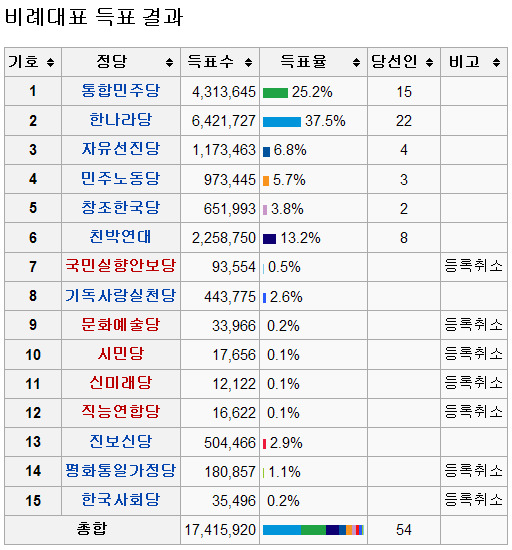Select the 0.5% vote share text
Viewport: 512px width, 550px height.
pyautogui.click(x=284, y=267)
